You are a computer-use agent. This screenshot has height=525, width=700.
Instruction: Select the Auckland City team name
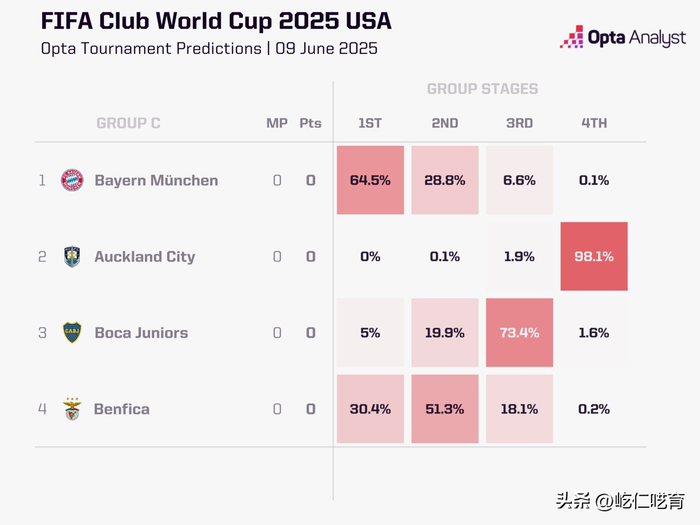pyautogui.click(x=145, y=257)
